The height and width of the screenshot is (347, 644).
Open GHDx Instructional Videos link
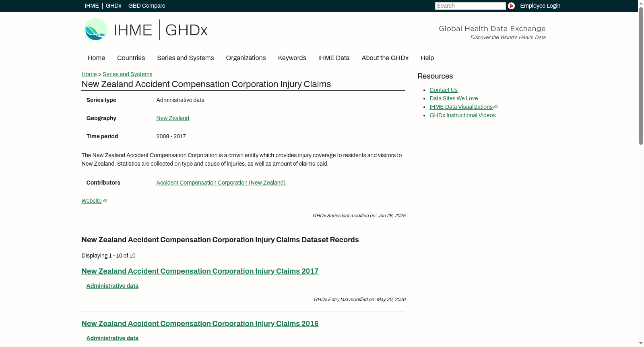pyautogui.click(x=462, y=115)
